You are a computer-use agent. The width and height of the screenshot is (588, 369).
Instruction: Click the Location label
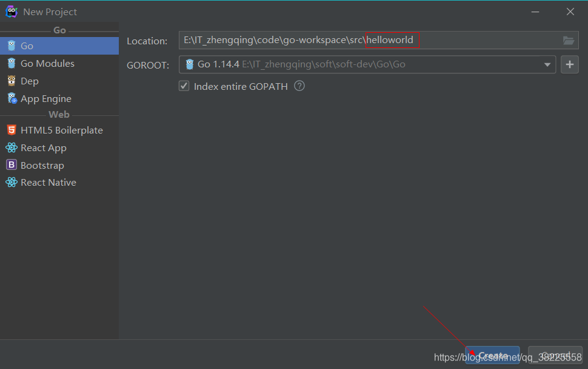(x=147, y=41)
